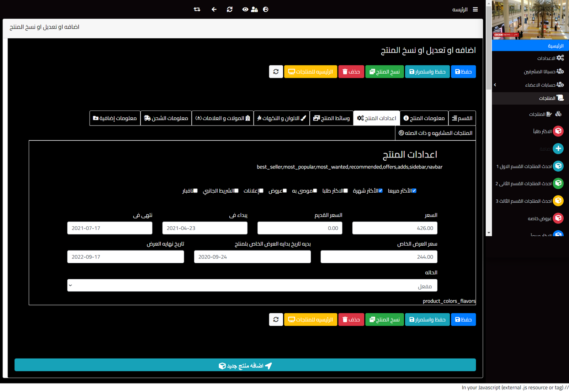Click the eye icon in top bar
Image resolution: width=569 pixels, height=392 pixels.
pos(245,10)
